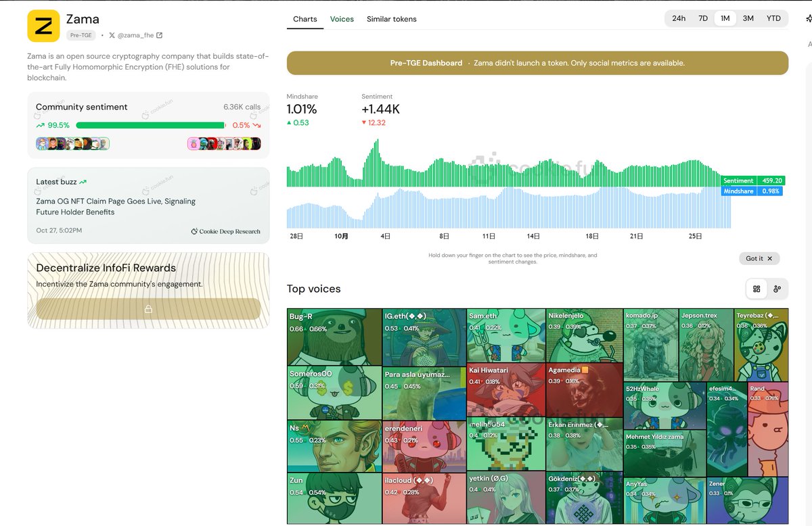Screen dimensions: 812x526
Task: Open the efesim4 voice tile
Action: pos(727,429)
